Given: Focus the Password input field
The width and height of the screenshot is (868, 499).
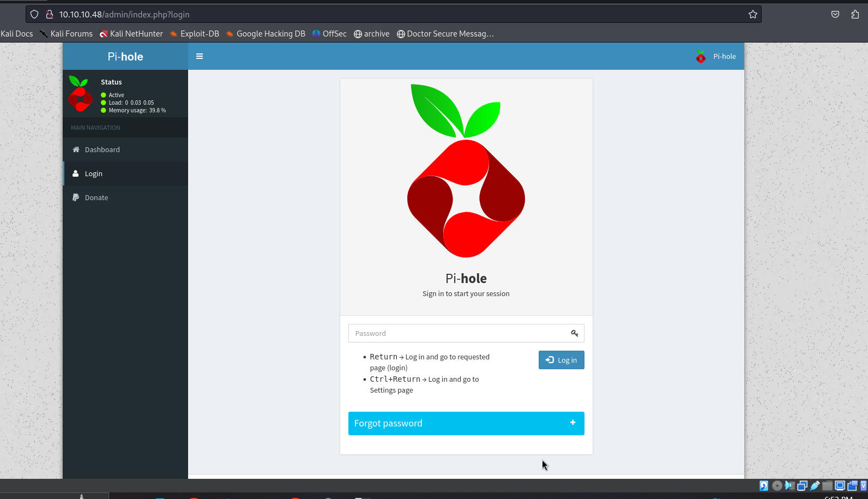Looking at the screenshot, I should pos(458,333).
